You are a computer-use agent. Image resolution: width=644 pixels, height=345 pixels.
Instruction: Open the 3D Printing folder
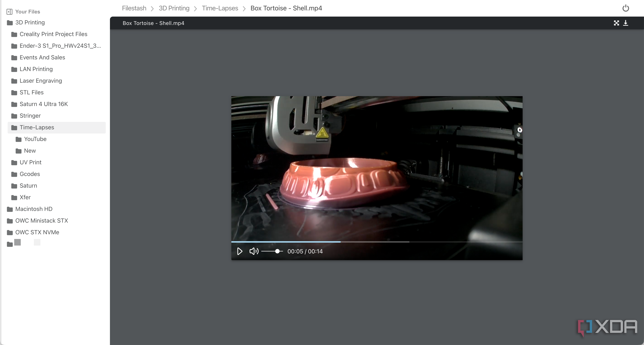(x=30, y=23)
